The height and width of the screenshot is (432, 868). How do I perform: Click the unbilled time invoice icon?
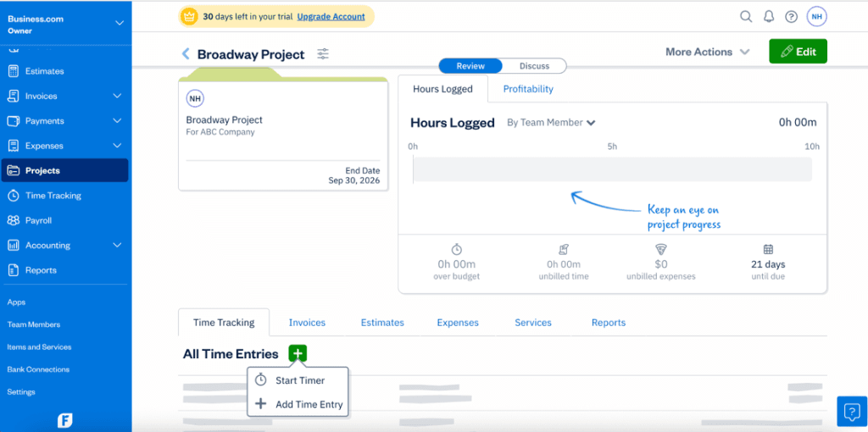pyautogui.click(x=564, y=250)
